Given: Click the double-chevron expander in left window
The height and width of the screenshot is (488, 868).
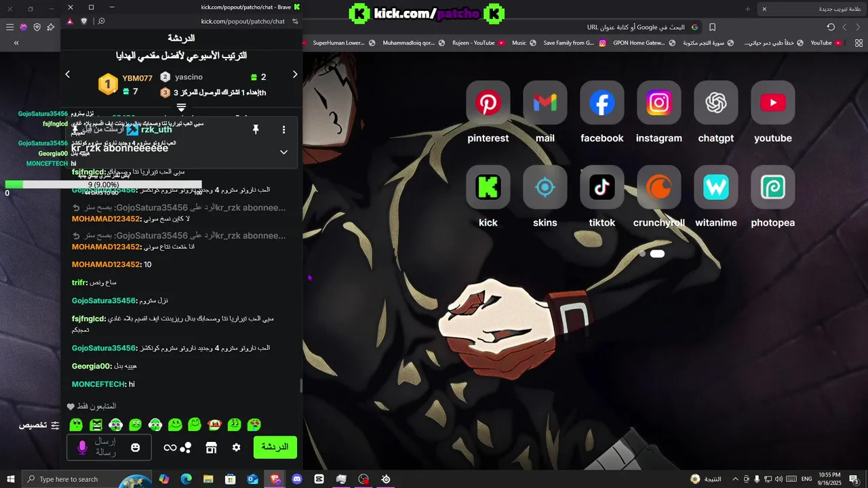Looking at the screenshot, I should click(x=16, y=43).
